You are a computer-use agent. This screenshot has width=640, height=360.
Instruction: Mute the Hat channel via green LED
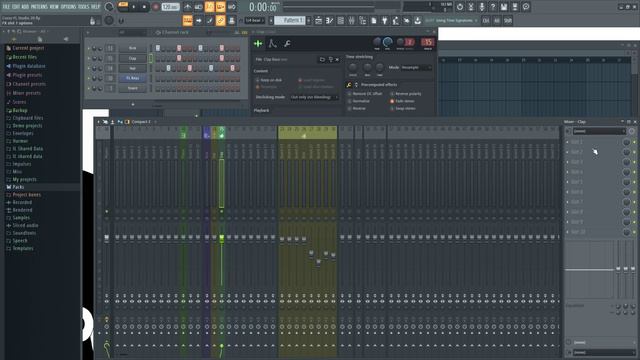coord(89,68)
